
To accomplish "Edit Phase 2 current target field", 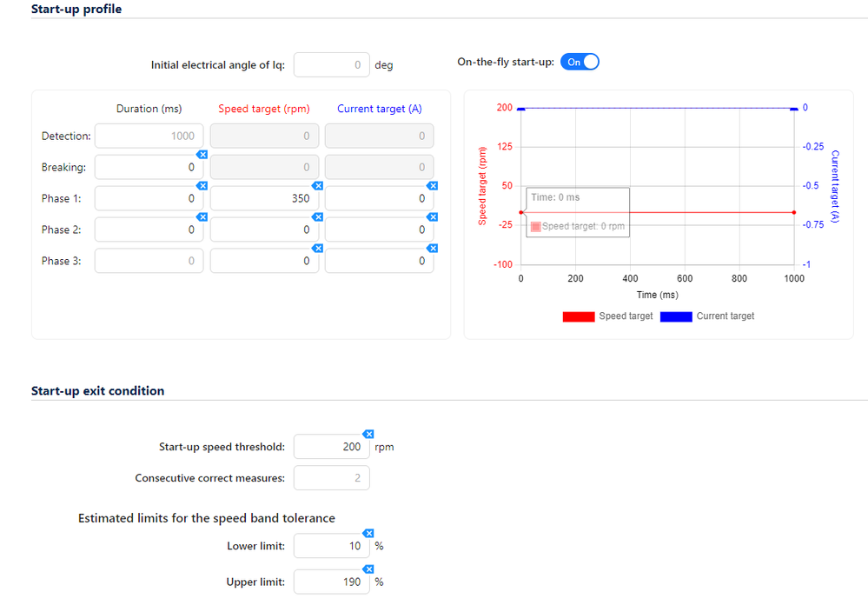I will 379,229.
